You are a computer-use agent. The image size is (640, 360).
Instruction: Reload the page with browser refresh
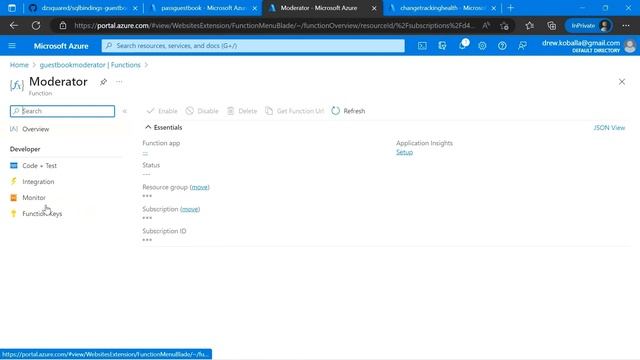(36, 26)
